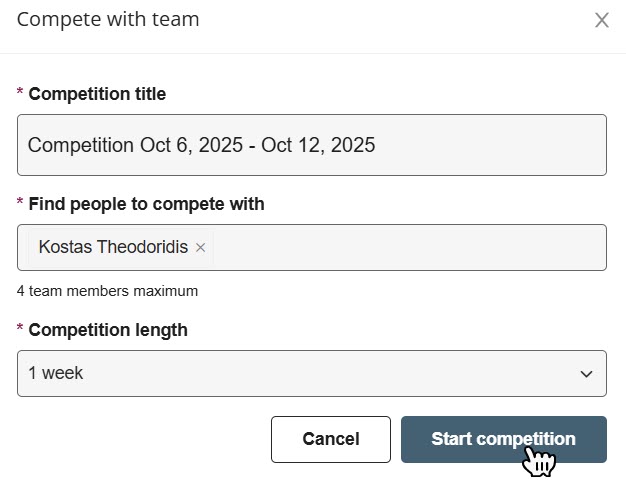Click the Competition title label

pyautogui.click(x=97, y=94)
